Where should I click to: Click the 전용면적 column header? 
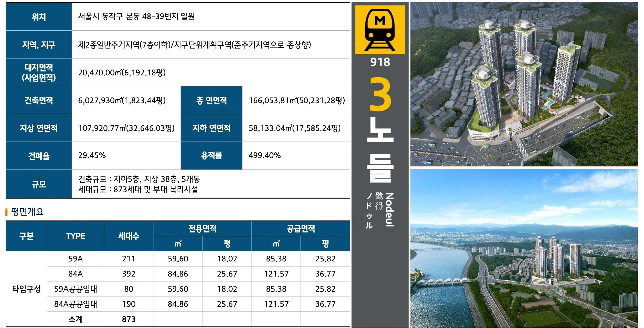[x=202, y=228]
